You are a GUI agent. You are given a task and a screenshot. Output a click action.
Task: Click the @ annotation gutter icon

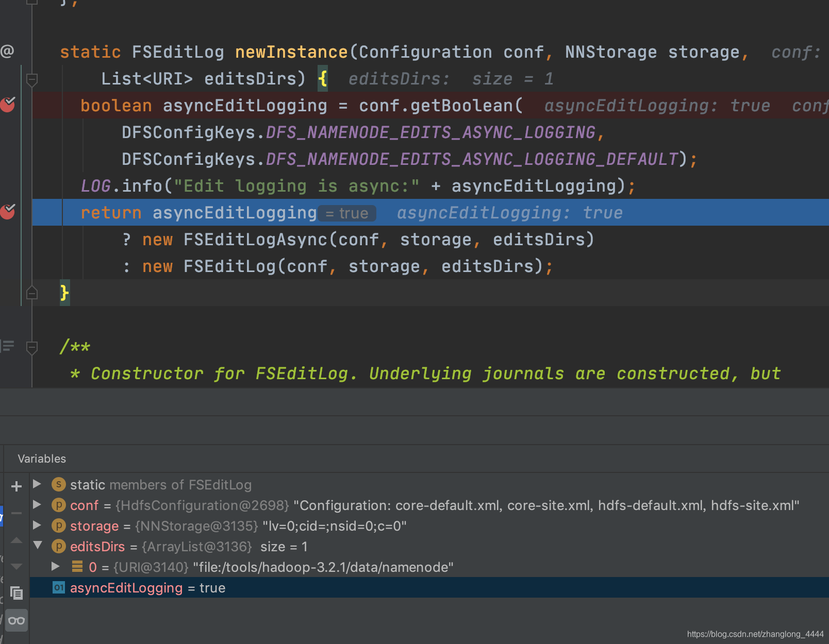[8, 50]
